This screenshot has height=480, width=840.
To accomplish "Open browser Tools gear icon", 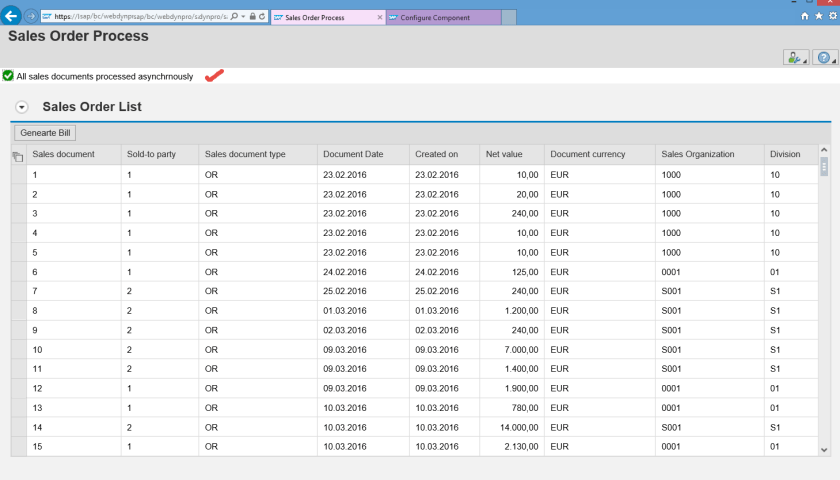I will [x=832, y=17].
